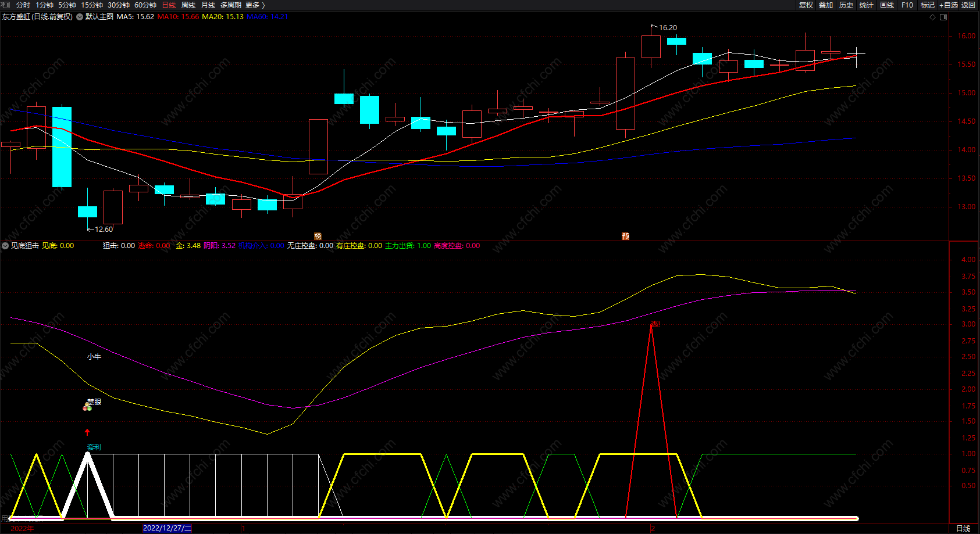Click the 16.20 high price label
Screen dimensions: 980x534
(668, 28)
